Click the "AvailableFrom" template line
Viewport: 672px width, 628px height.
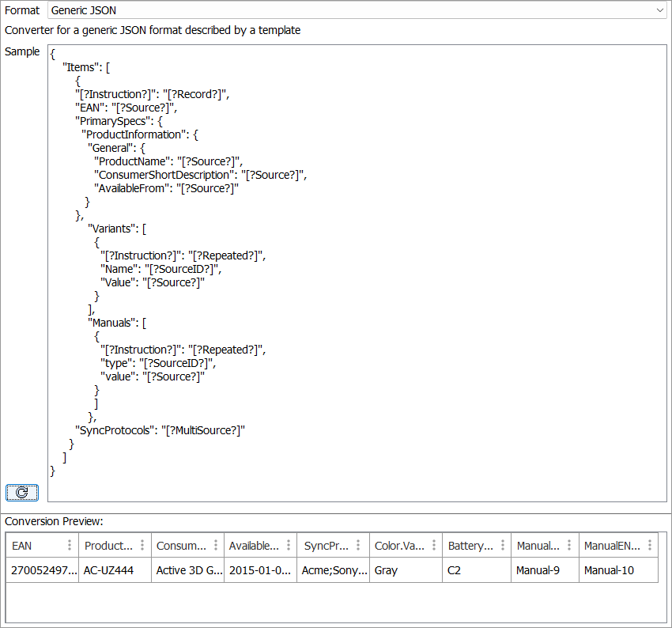pyautogui.click(x=166, y=188)
